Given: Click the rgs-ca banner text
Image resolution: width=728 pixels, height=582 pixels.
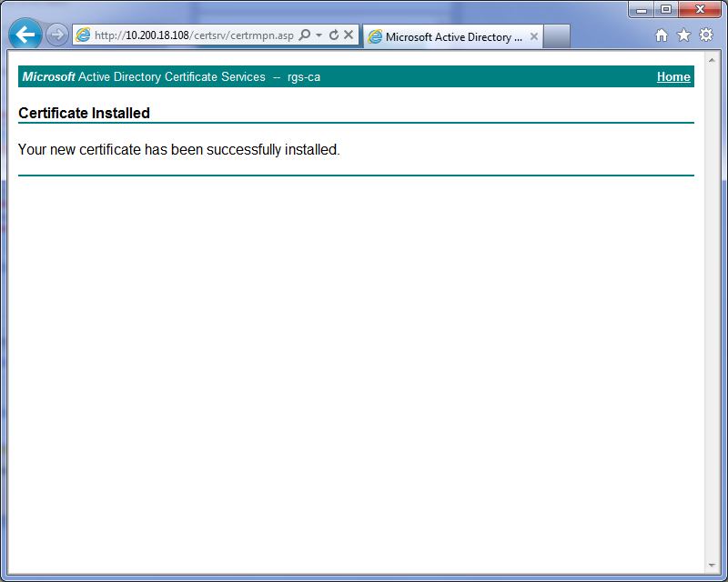Looking at the screenshot, I should (304, 76).
